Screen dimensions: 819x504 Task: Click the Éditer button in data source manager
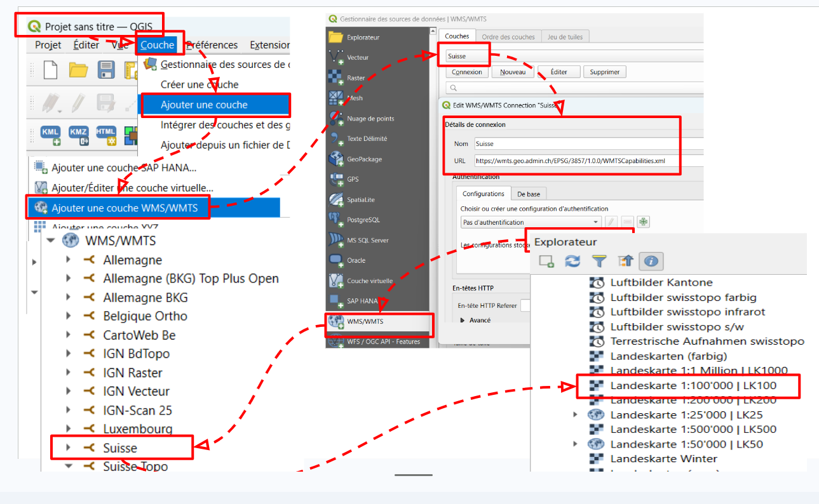[558, 72]
